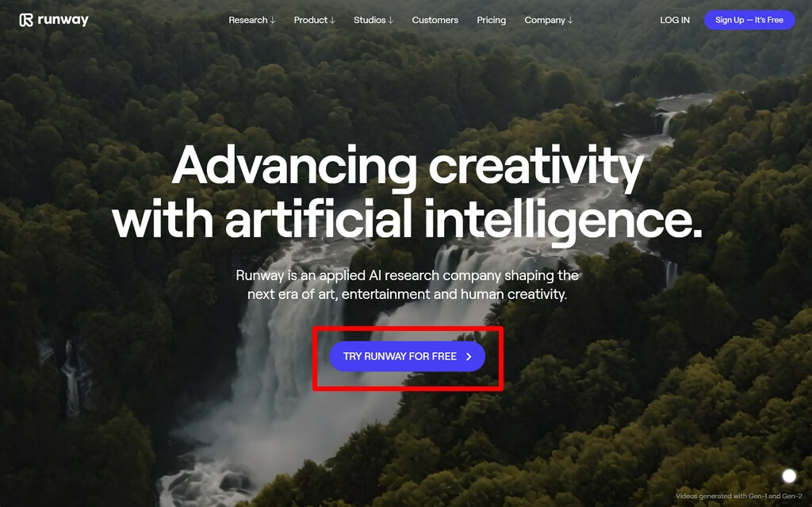The width and height of the screenshot is (812, 507).
Task: Click the 'Advancing creativity' headline text
Action: tap(408, 166)
